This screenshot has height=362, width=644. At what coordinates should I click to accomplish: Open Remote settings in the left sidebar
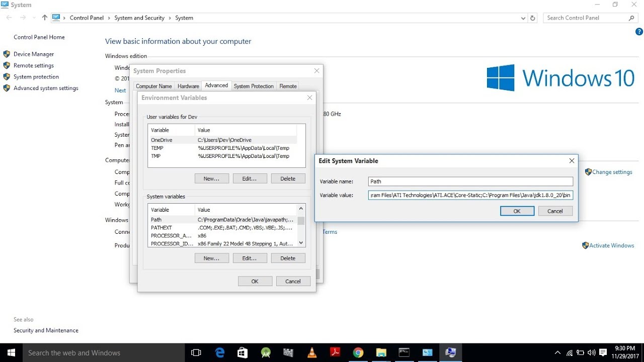(34, 65)
